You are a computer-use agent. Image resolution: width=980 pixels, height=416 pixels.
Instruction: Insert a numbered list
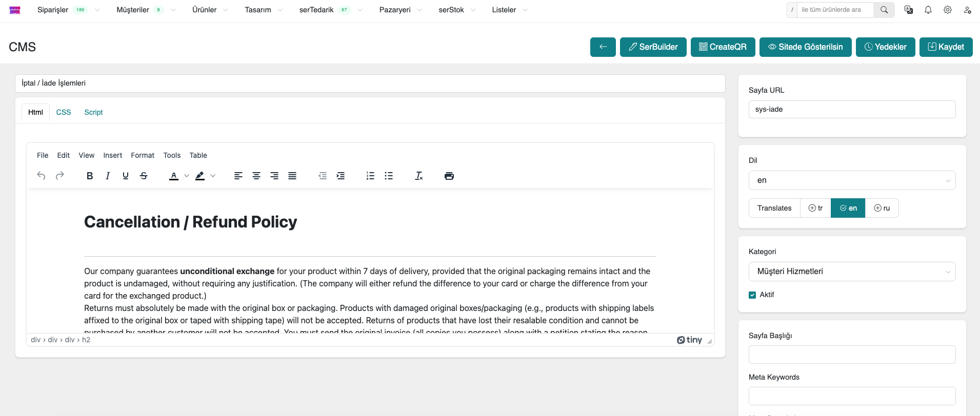pos(370,176)
